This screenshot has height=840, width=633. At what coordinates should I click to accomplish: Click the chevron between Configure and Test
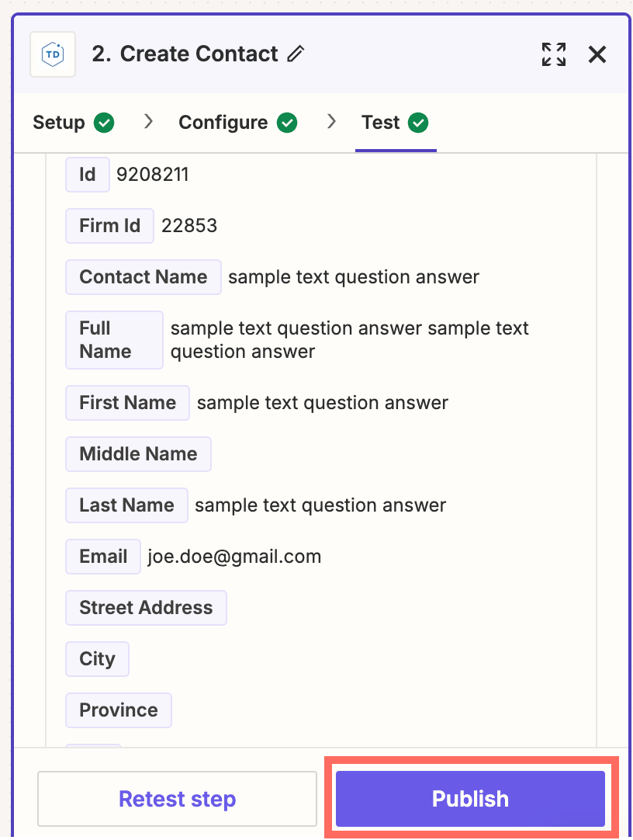pos(331,122)
